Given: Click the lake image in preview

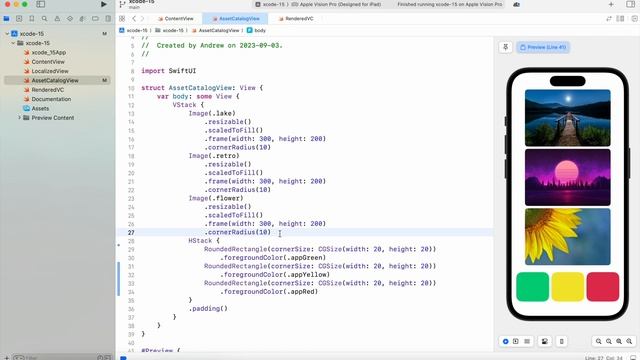Looking at the screenshot, I should 568,118.
